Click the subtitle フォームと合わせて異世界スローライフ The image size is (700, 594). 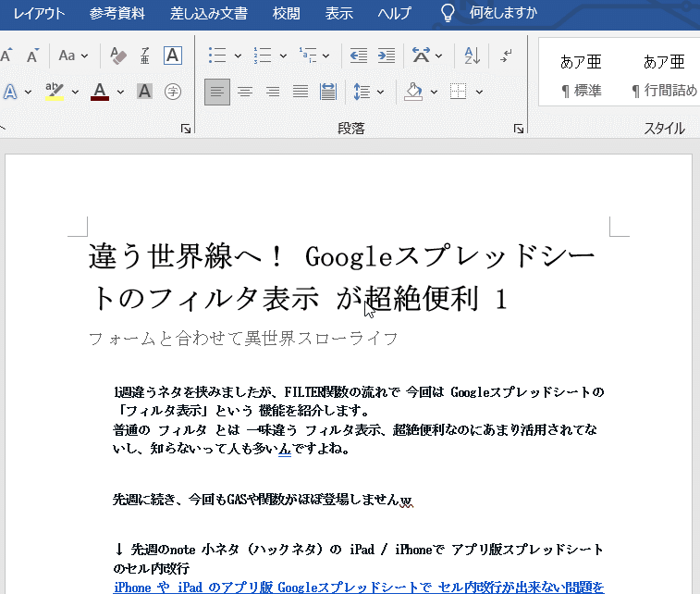point(243,339)
